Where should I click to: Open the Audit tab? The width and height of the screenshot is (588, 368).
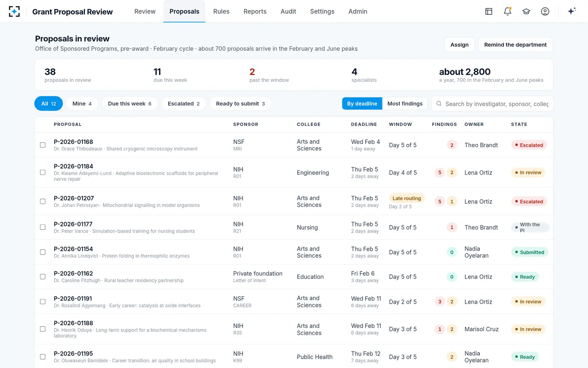288,11
